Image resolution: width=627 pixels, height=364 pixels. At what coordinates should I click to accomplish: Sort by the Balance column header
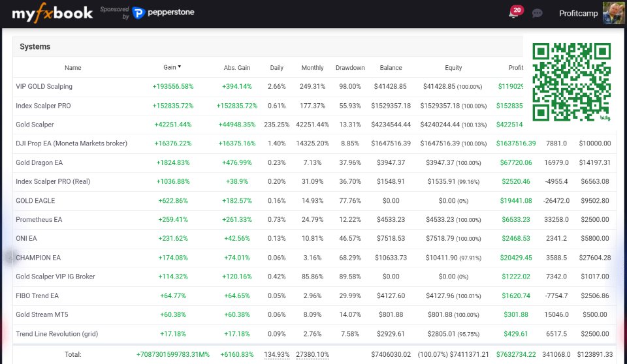pyautogui.click(x=391, y=68)
